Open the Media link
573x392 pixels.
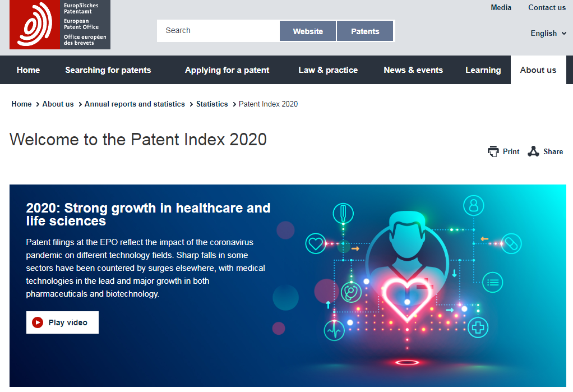(501, 8)
